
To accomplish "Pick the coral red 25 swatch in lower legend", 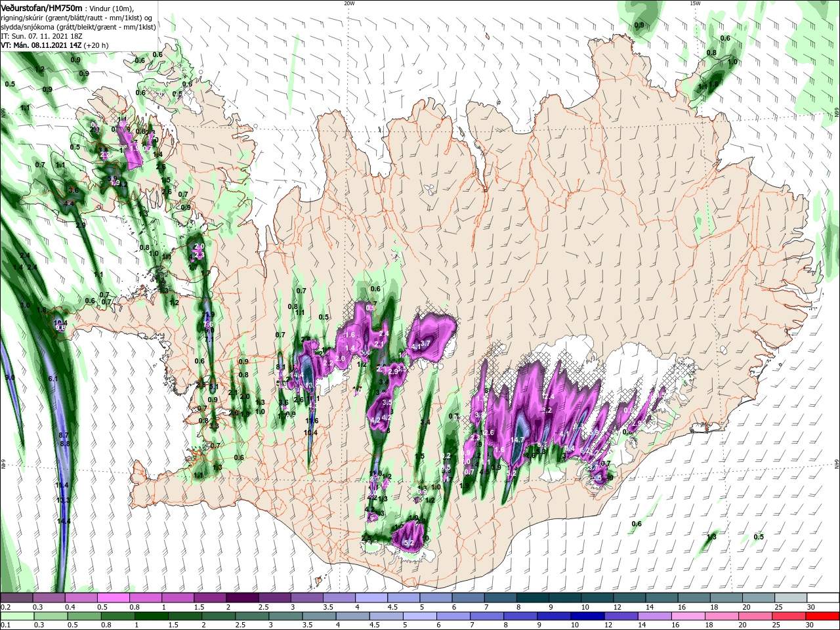I will click(x=789, y=616).
